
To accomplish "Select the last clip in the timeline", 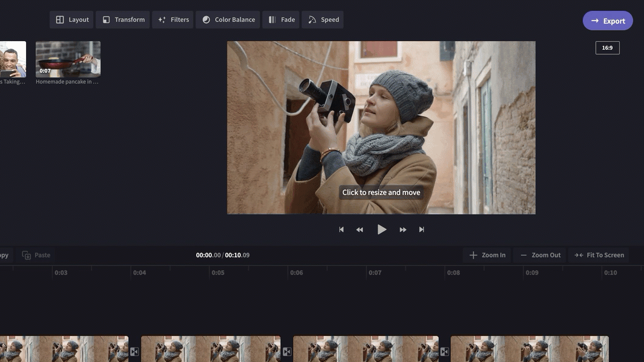I will (530, 349).
